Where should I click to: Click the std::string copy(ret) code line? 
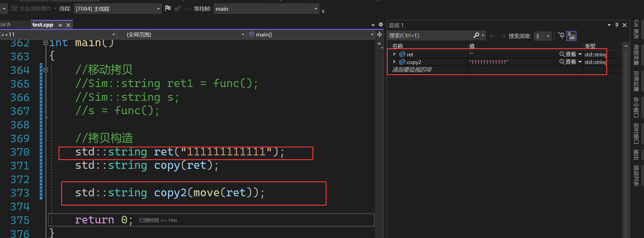pyautogui.click(x=147, y=166)
